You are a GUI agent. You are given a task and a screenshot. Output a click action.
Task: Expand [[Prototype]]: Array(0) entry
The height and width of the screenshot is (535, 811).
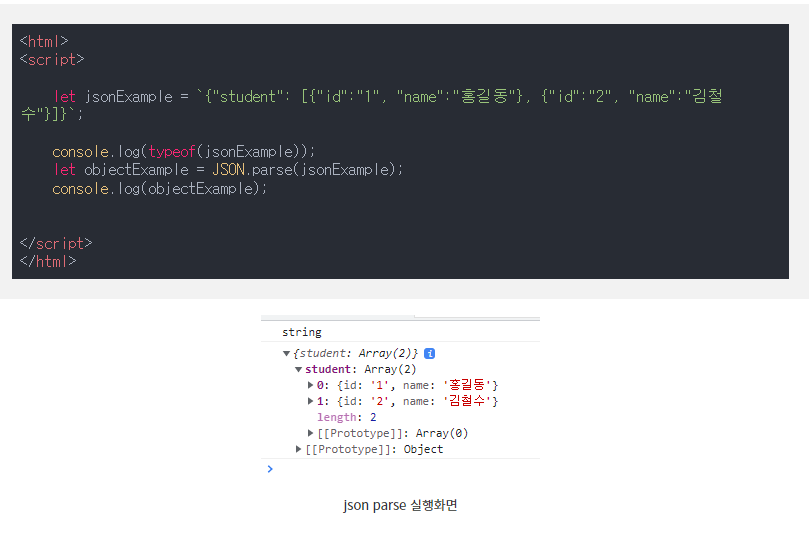pyautogui.click(x=310, y=433)
